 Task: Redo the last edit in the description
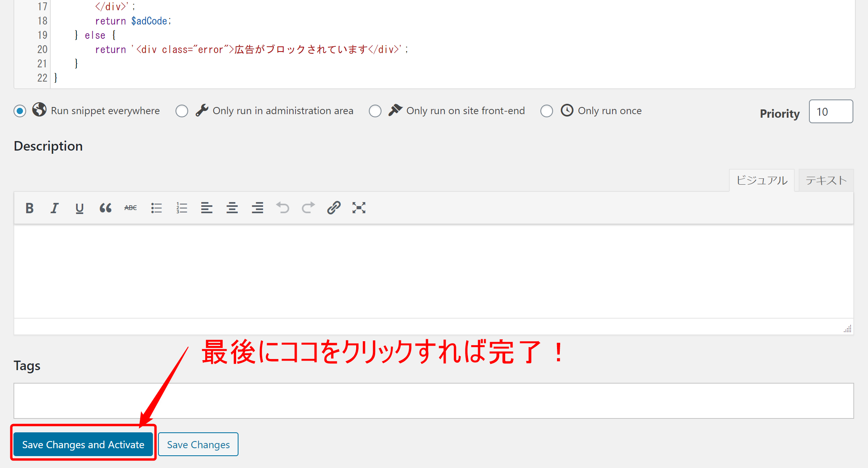[x=308, y=208]
